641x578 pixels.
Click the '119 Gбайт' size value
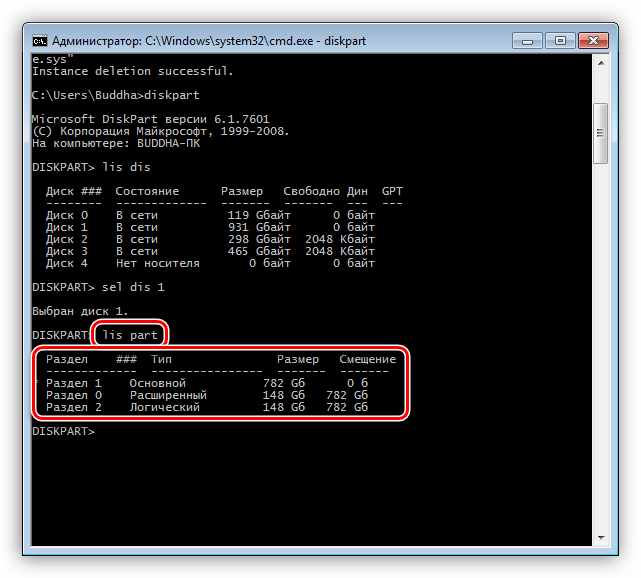[259, 215]
